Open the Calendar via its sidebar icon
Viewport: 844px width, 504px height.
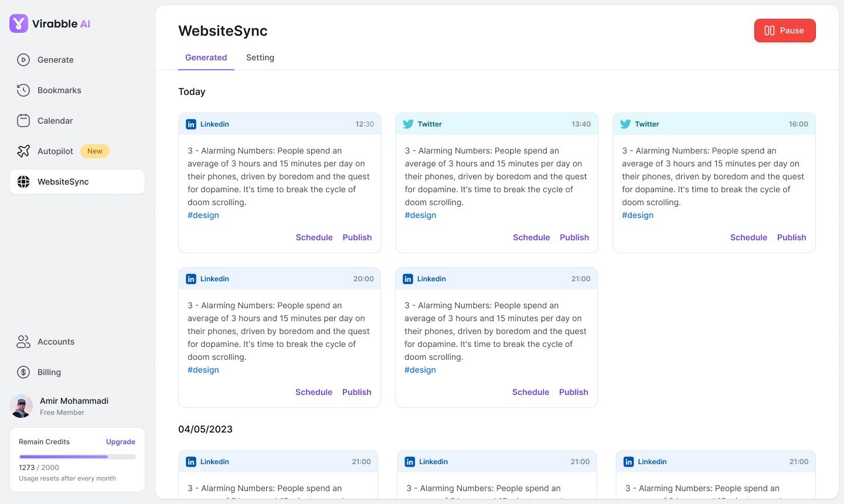23,121
